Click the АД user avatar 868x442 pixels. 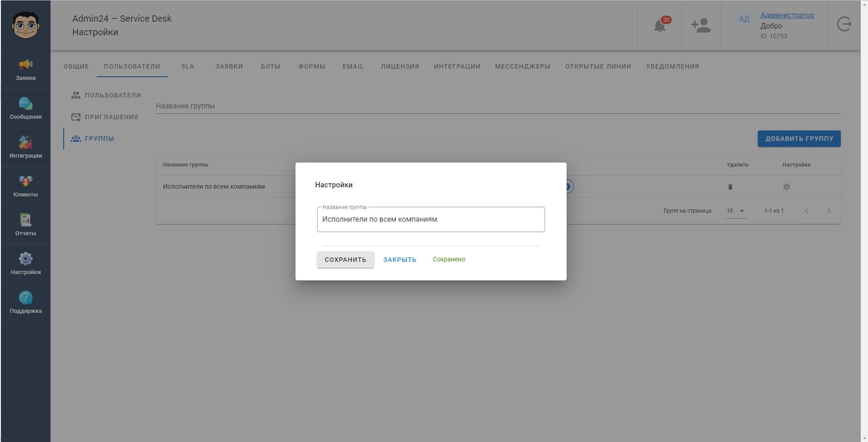tap(743, 19)
